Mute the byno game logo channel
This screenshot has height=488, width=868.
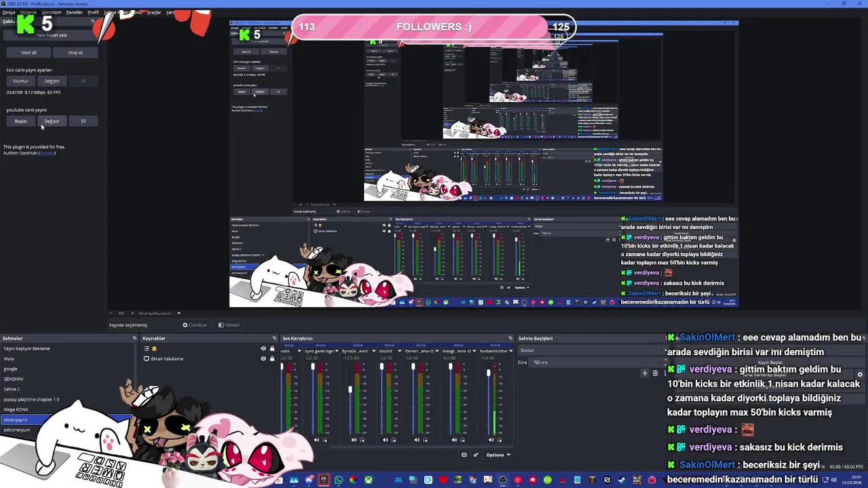[316, 440]
